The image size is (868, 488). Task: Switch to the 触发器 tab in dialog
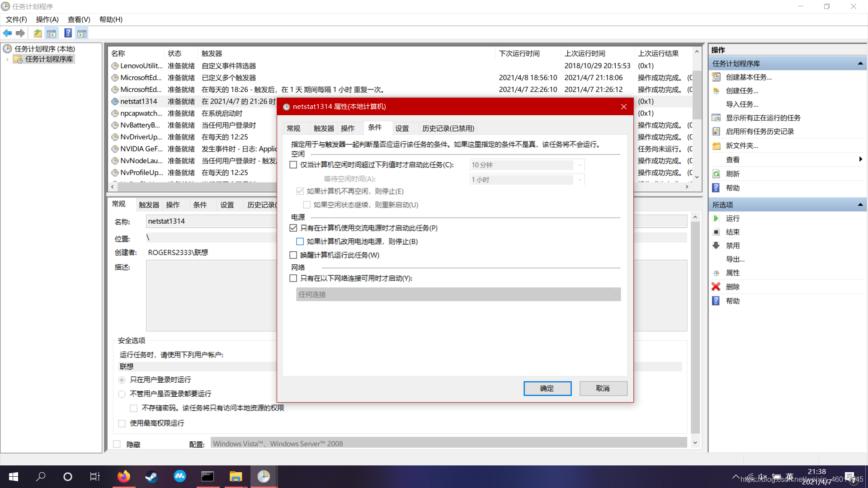(324, 128)
